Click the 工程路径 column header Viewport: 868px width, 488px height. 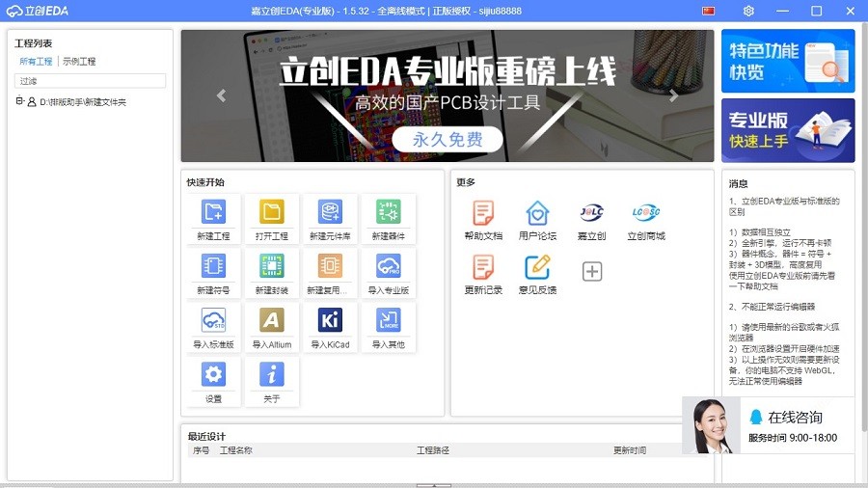click(x=433, y=450)
